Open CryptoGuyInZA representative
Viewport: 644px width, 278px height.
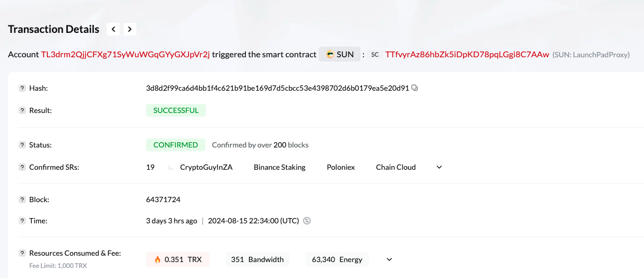(x=206, y=167)
